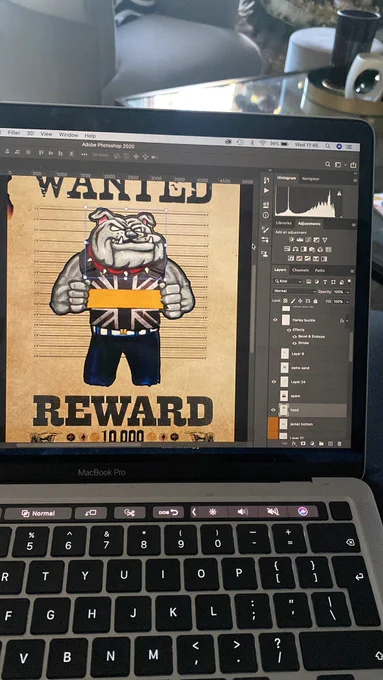383x680 pixels.
Task: Add an Invert adjustment
Action: pyautogui.click(x=291, y=258)
